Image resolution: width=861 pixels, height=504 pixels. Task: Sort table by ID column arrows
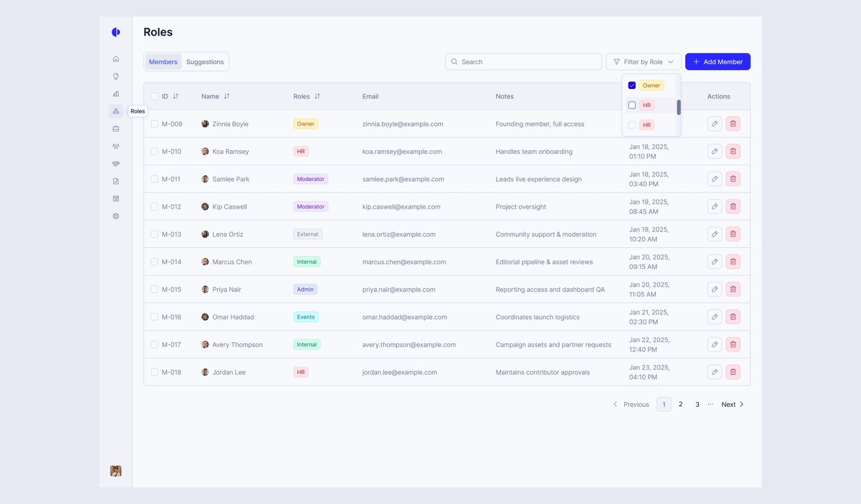pyautogui.click(x=176, y=96)
